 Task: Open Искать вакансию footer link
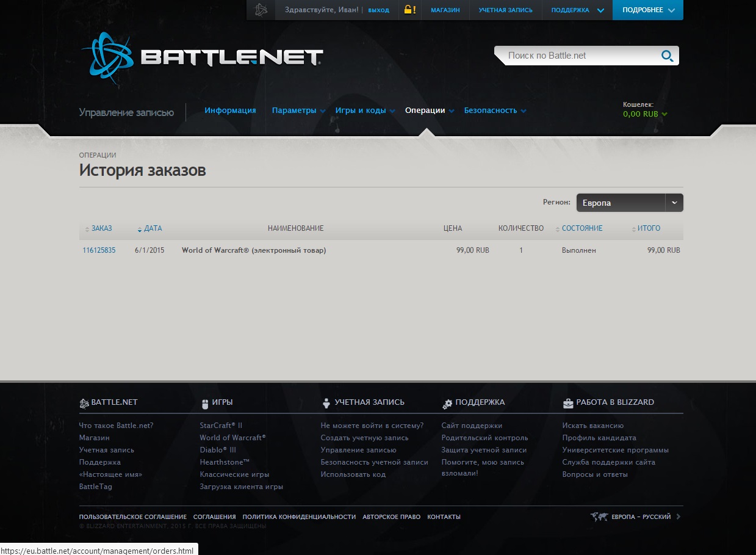[x=593, y=426]
